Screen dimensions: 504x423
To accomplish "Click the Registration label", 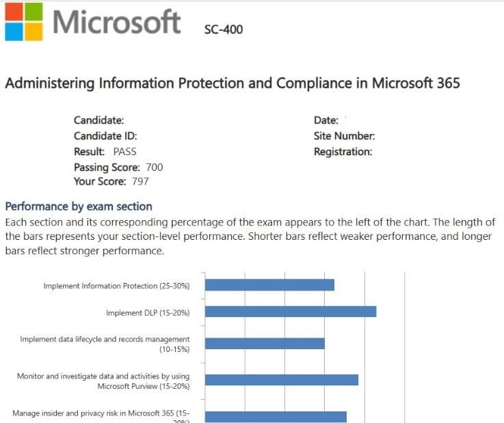I will click(x=343, y=152).
